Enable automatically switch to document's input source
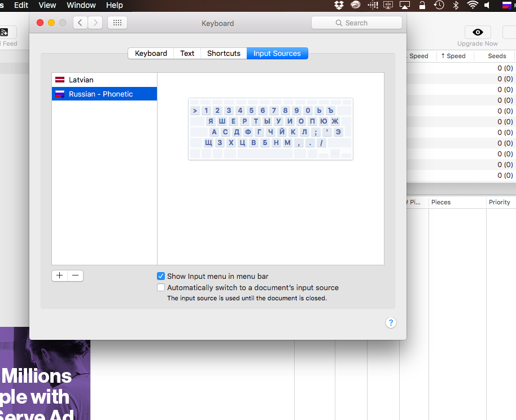 tap(160, 287)
